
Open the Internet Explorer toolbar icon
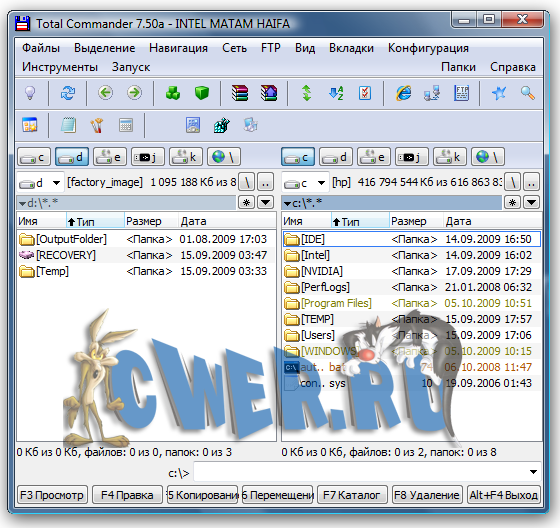(x=403, y=93)
